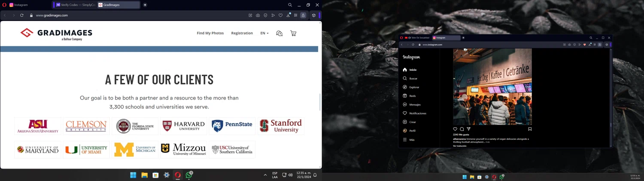Click "Ver traducción" under the post caption
The width and height of the screenshot is (644, 181).
tap(460, 146)
